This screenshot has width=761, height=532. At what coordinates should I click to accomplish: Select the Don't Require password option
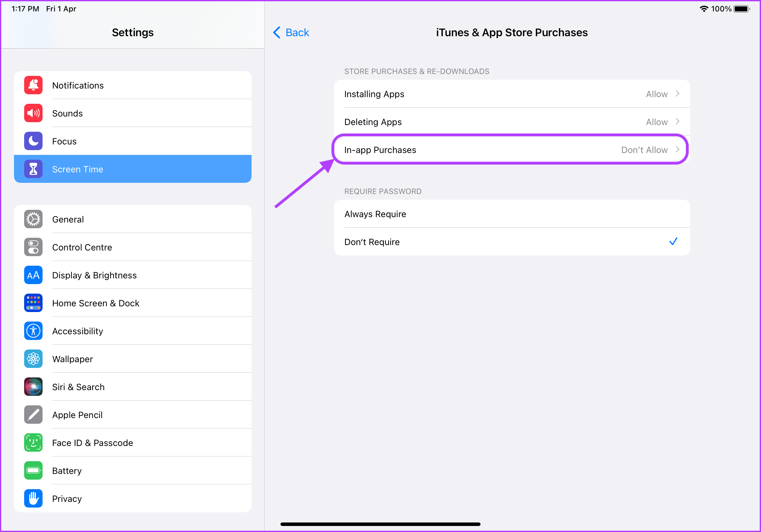click(512, 242)
